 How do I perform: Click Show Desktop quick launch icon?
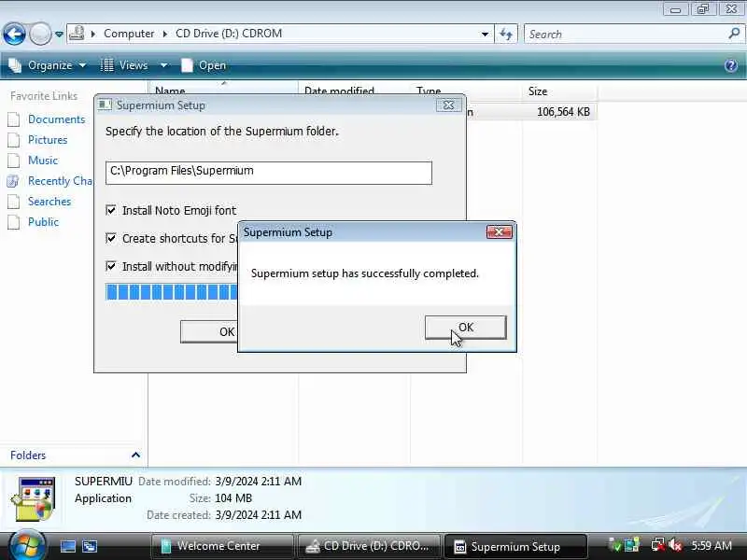[x=67, y=546]
